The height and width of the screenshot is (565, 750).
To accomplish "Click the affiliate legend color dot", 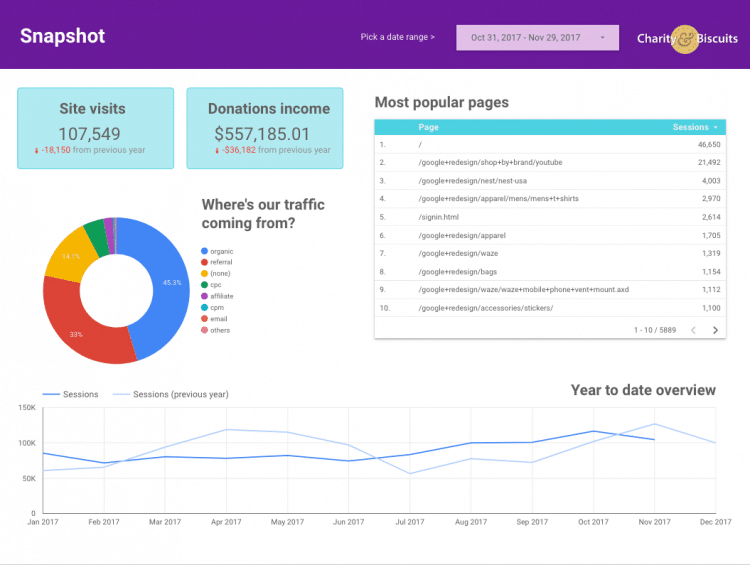I will [x=204, y=296].
